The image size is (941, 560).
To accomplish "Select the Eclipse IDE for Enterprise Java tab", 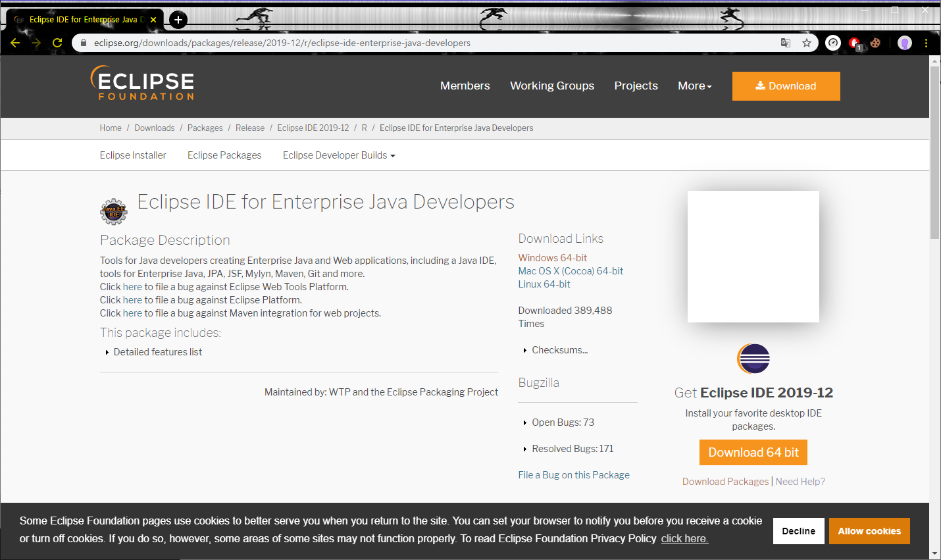I will (84, 20).
